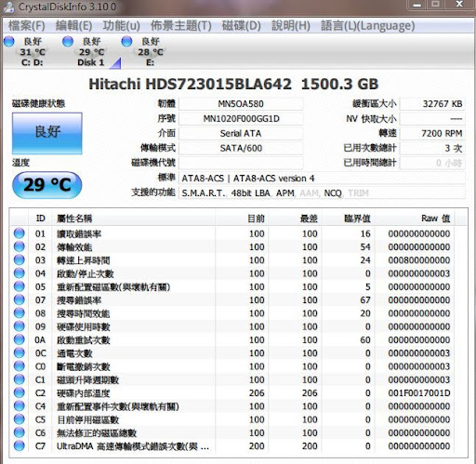This screenshot has width=476, height=464.
Task: Select the Disk 1 drive at 29 °C
Action: (x=91, y=52)
